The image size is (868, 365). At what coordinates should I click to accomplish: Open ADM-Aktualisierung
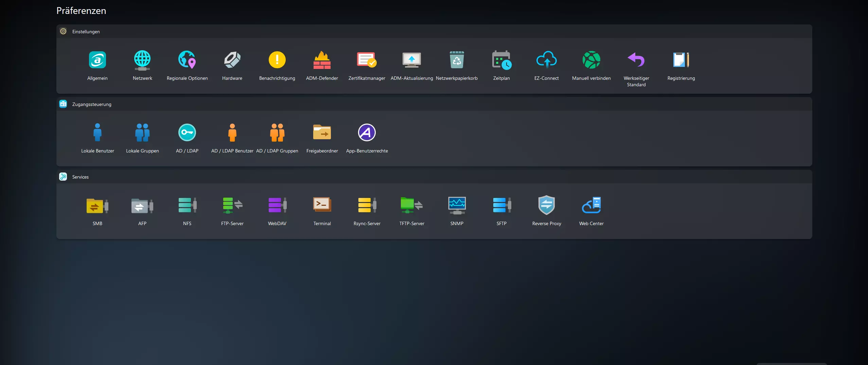pyautogui.click(x=412, y=60)
